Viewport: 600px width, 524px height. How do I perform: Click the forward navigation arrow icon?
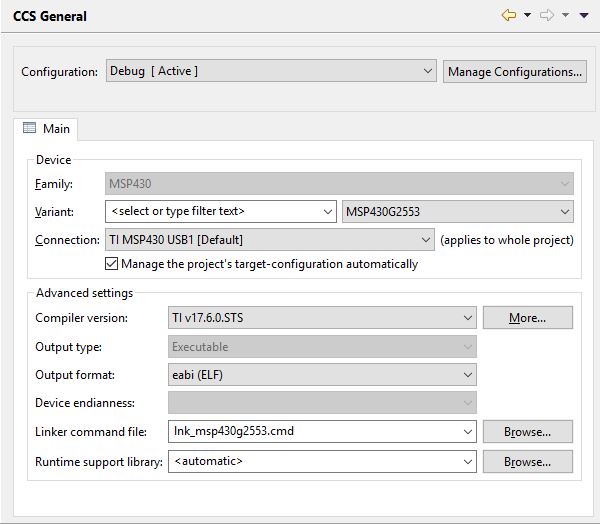pos(547,16)
